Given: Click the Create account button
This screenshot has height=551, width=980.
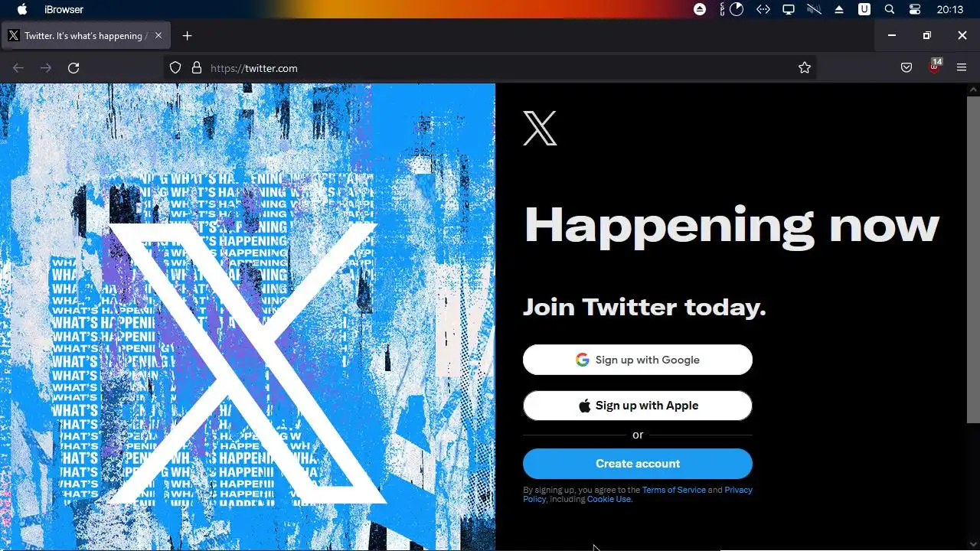Looking at the screenshot, I should point(638,464).
